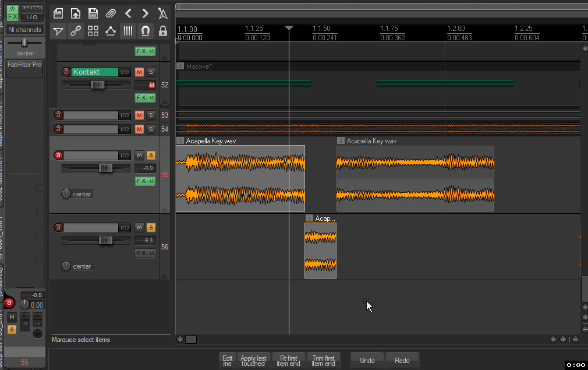Open FX chain for track 56
Screen dimensions: 588x370
click(x=141, y=253)
